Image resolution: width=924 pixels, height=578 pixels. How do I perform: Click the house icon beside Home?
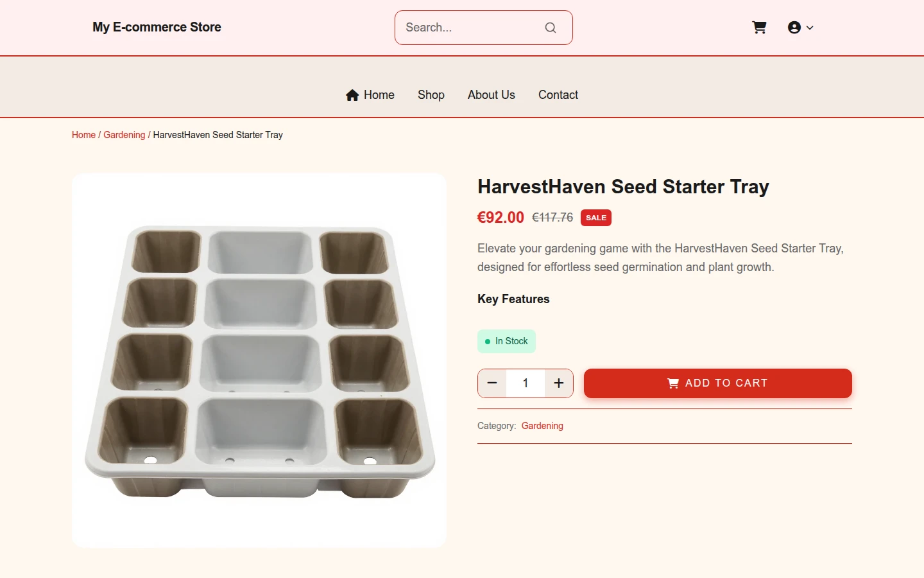(x=352, y=95)
